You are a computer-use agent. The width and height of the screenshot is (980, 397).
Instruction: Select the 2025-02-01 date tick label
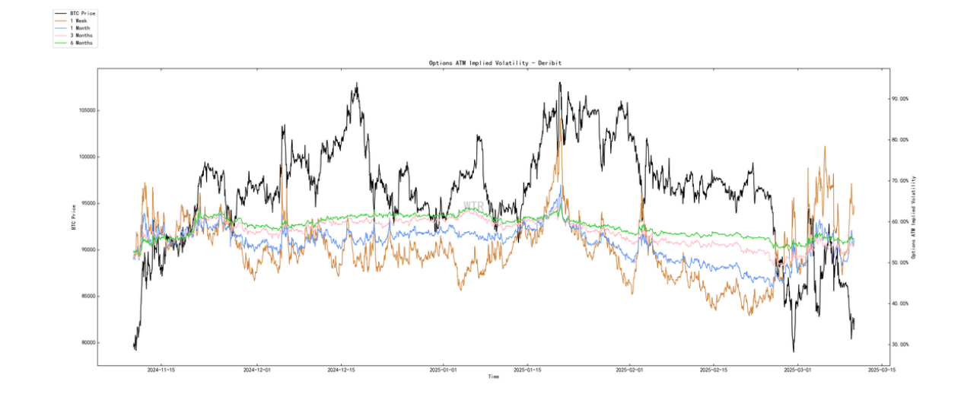tap(630, 370)
